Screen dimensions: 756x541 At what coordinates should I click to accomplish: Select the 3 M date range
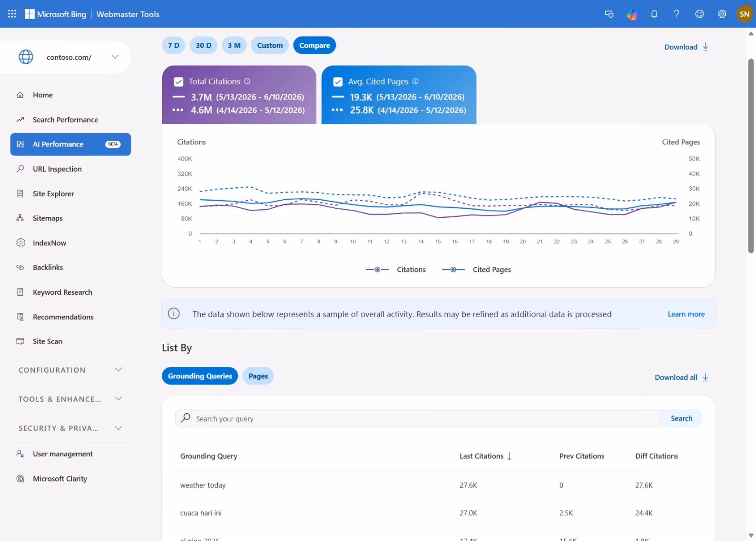(234, 45)
